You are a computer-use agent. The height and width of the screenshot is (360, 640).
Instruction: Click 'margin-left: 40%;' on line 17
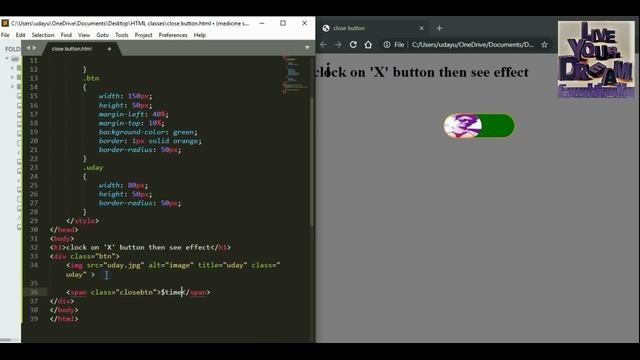(133, 114)
